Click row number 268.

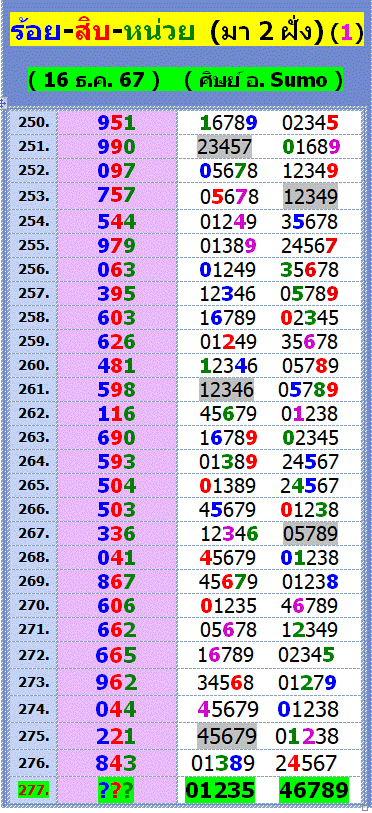34,557
